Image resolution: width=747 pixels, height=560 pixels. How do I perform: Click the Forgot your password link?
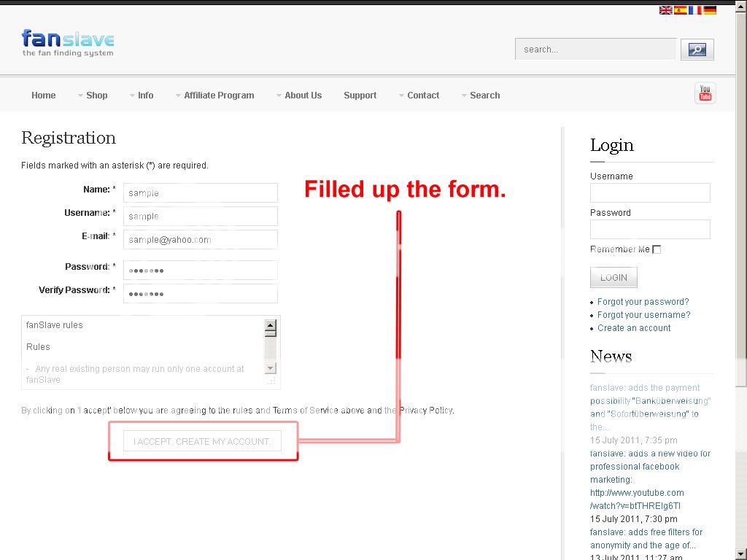643,302
